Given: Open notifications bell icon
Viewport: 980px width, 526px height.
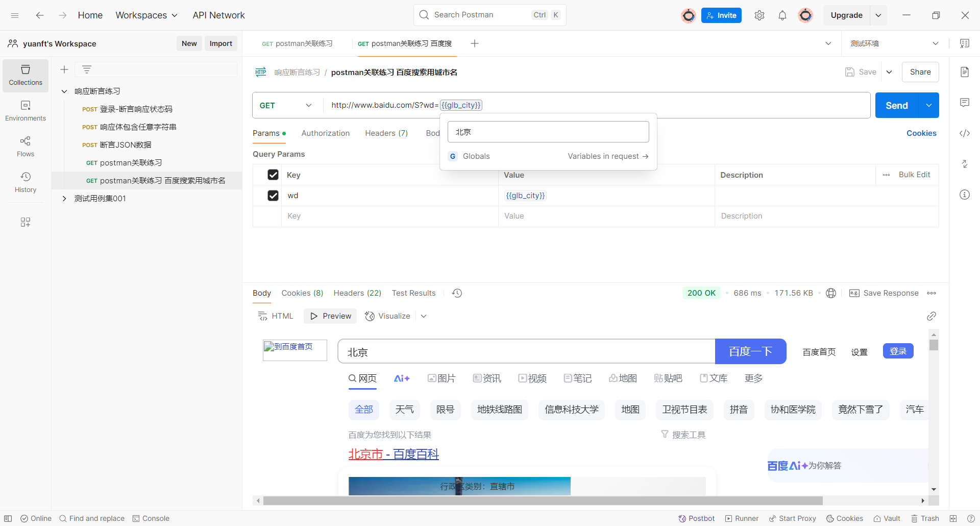Looking at the screenshot, I should 782,15.
